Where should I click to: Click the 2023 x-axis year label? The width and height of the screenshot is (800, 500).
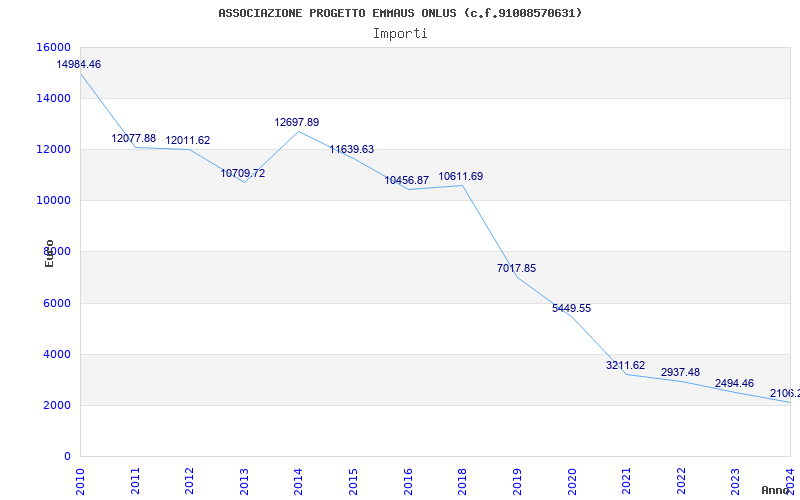coord(736,481)
